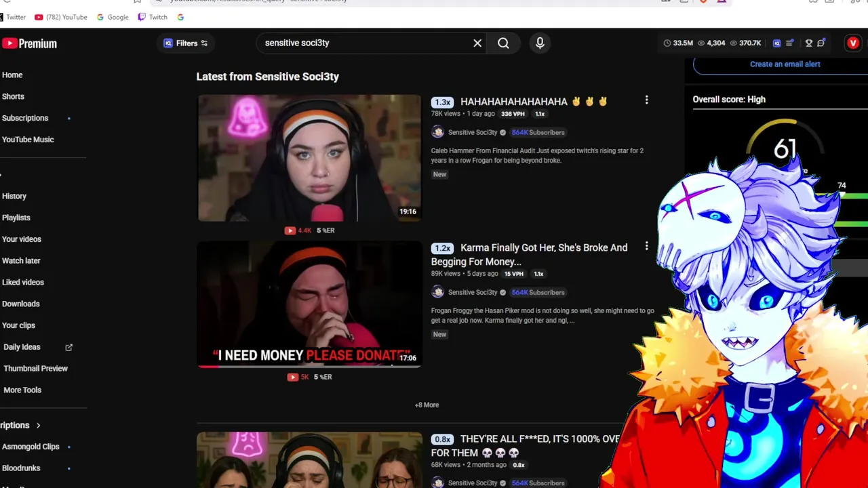Viewport: 868px width, 488px height.
Task: Click '15 VPH' badge on second video
Action: tap(513, 274)
